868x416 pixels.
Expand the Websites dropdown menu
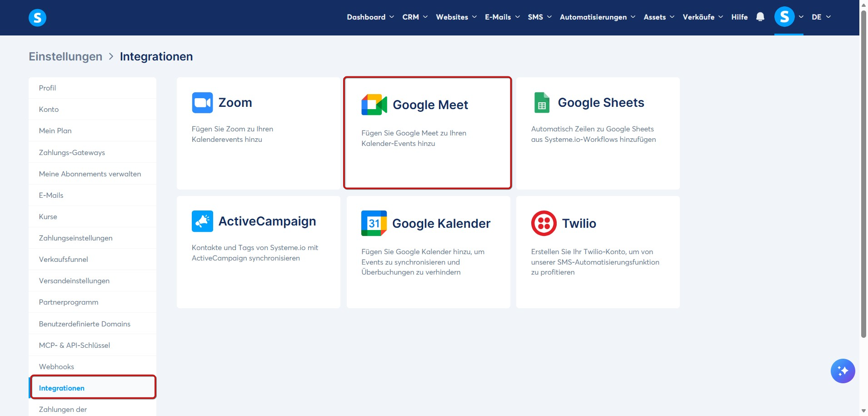pos(456,17)
